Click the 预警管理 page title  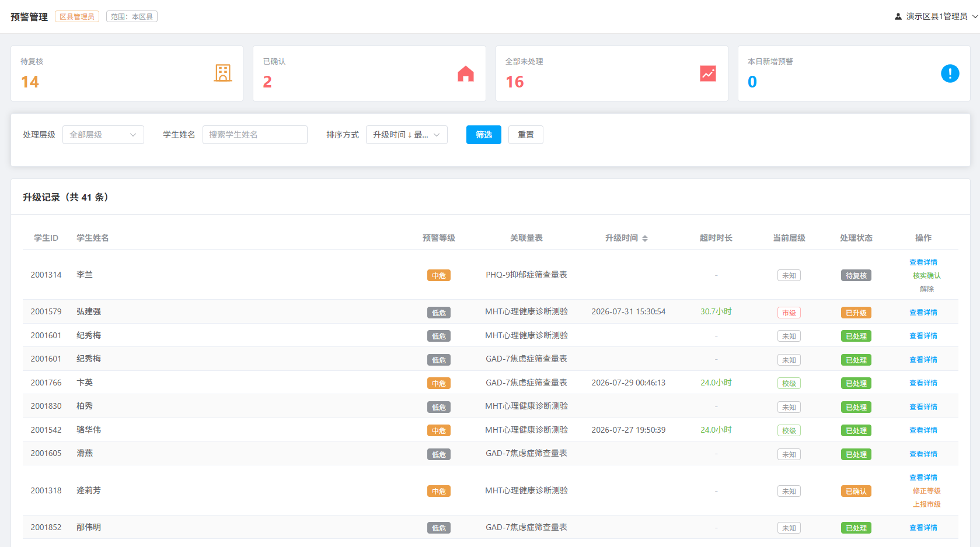[29, 17]
